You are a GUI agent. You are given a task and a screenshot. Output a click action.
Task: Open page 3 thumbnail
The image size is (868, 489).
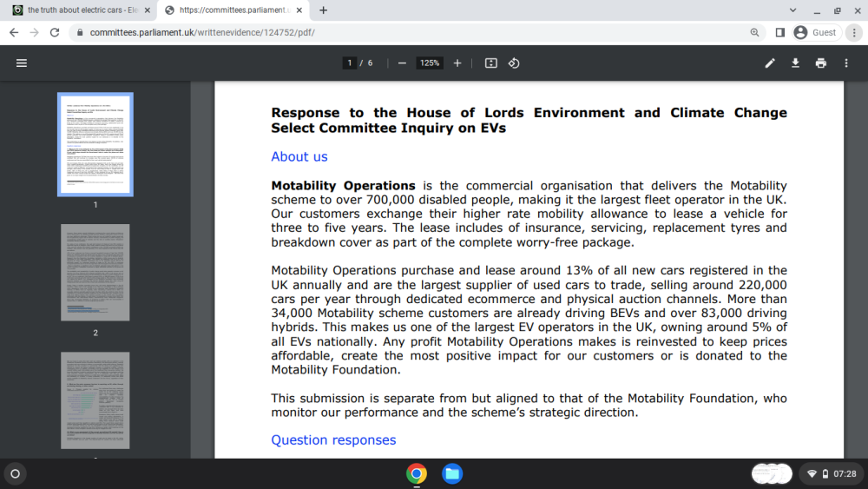pyautogui.click(x=95, y=400)
